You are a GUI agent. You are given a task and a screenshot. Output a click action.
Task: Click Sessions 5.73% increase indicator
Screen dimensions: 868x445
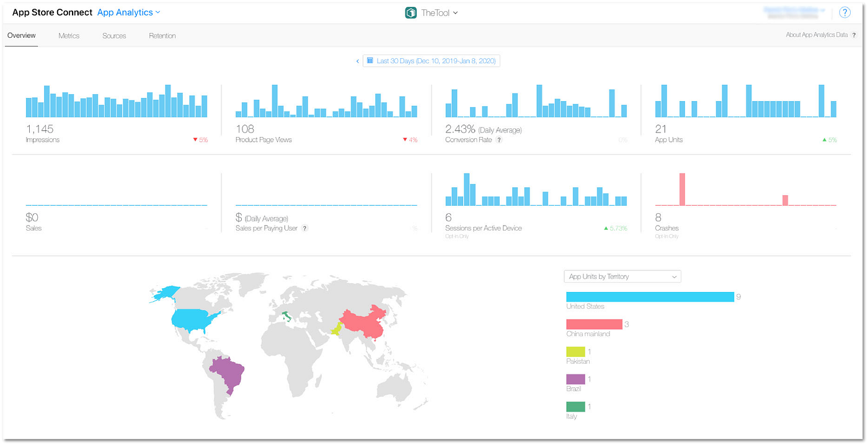coord(615,229)
